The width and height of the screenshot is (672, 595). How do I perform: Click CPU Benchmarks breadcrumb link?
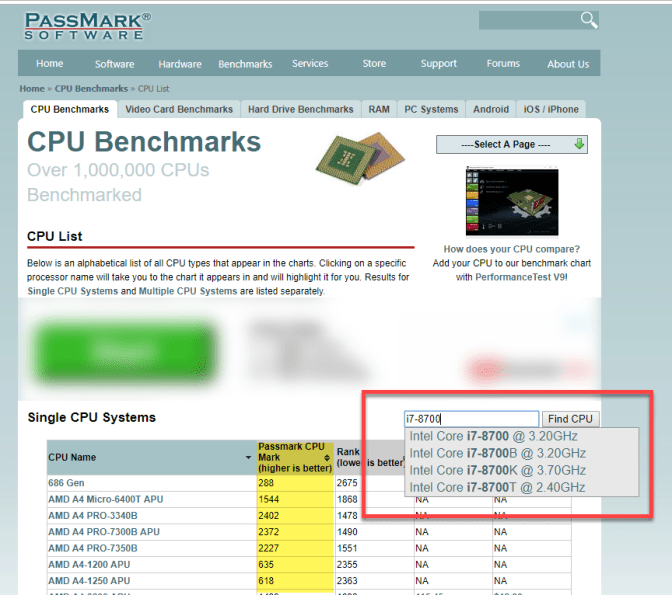[x=91, y=89]
